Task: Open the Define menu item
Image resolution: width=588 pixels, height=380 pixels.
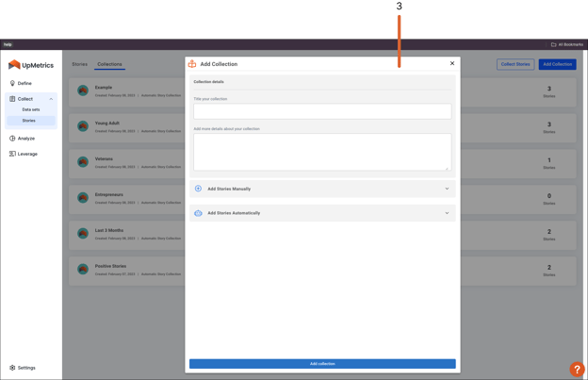Action: 24,83
